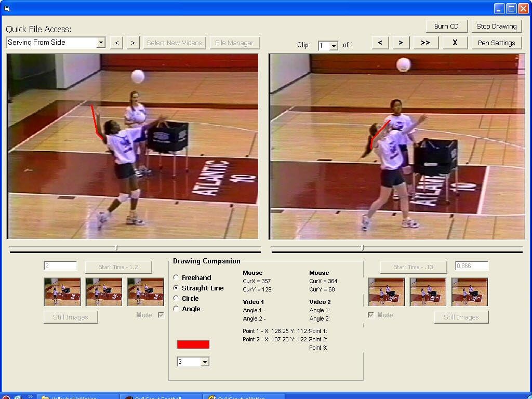The width and height of the screenshot is (532, 399).
Task: Click the red pen color swatch
Action: pos(193,344)
